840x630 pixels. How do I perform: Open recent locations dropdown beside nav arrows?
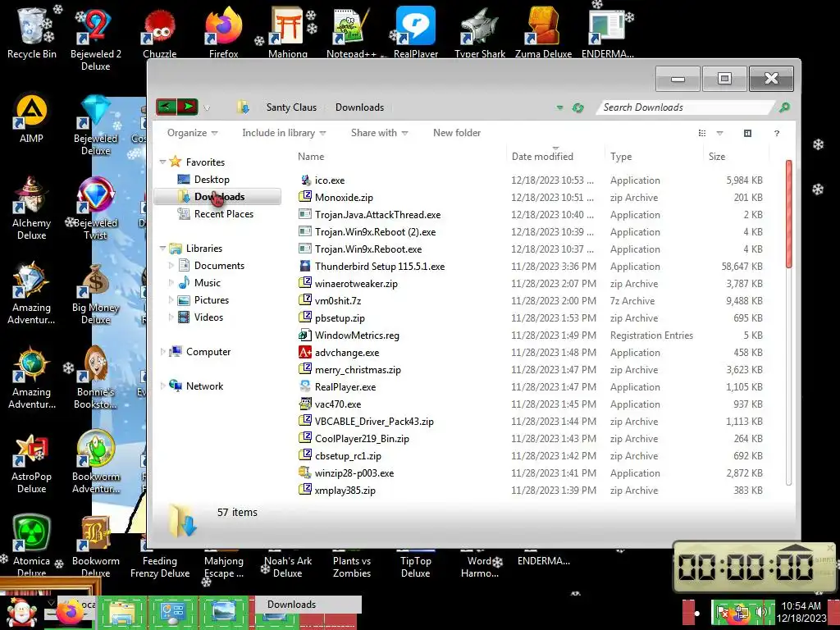point(207,108)
